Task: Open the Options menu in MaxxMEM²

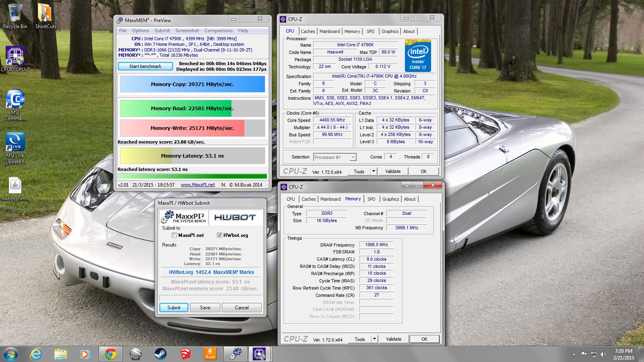Action: [x=140, y=31]
